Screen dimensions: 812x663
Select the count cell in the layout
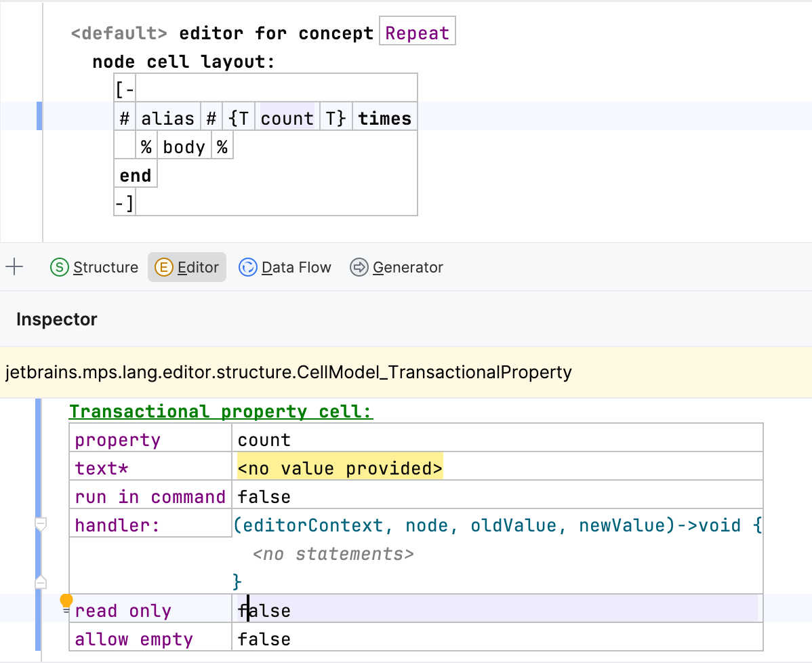[287, 119]
